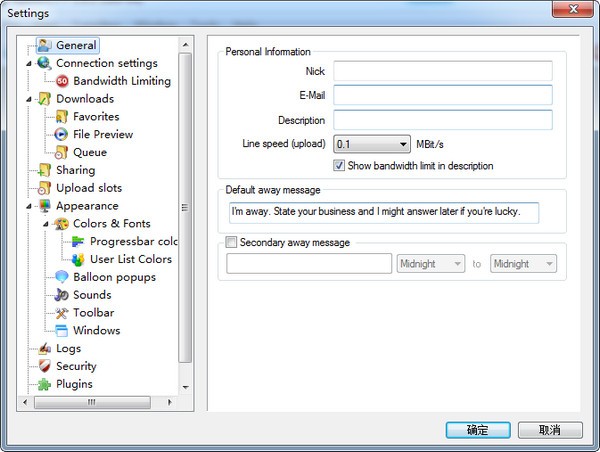The width and height of the screenshot is (600, 452).
Task: Select the File Preview play icon
Action: click(x=61, y=134)
